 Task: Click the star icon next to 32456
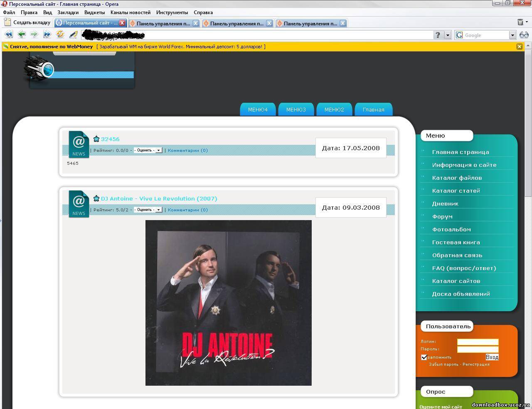96,139
